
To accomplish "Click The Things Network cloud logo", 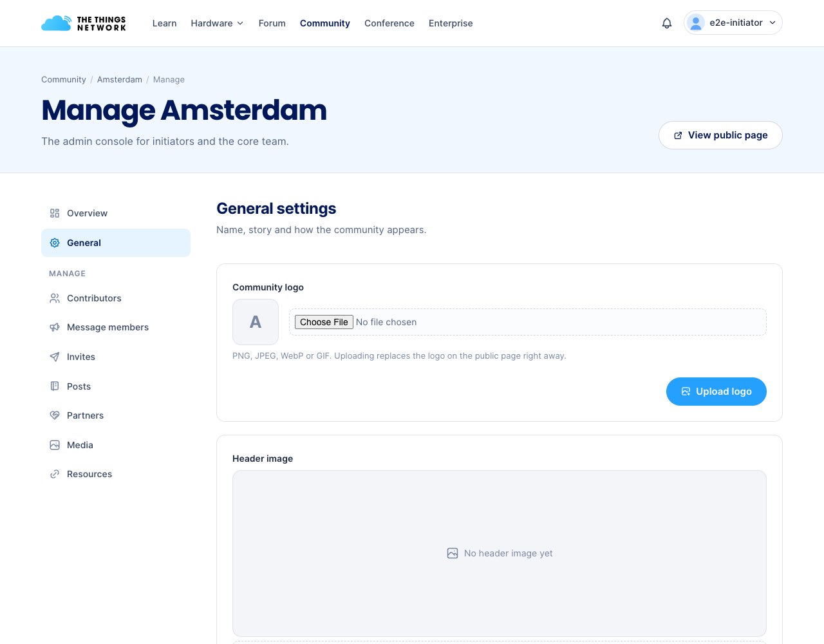I will 84,23.
